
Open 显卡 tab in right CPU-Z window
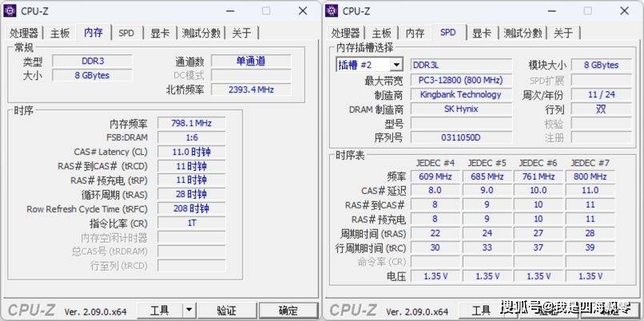(482, 34)
